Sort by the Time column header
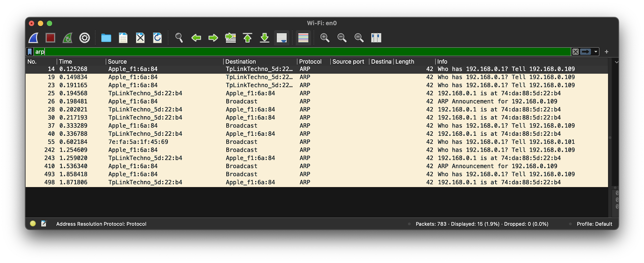 (81, 62)
